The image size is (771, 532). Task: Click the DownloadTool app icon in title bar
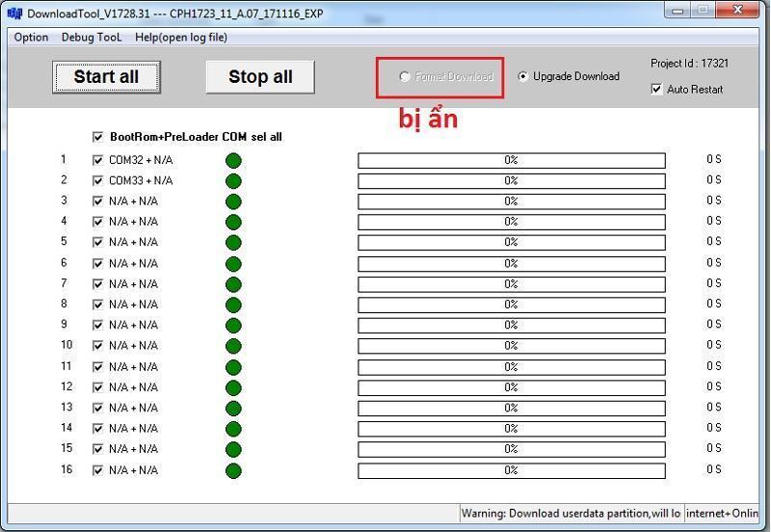pyautogui.click(x=14, y=13)
